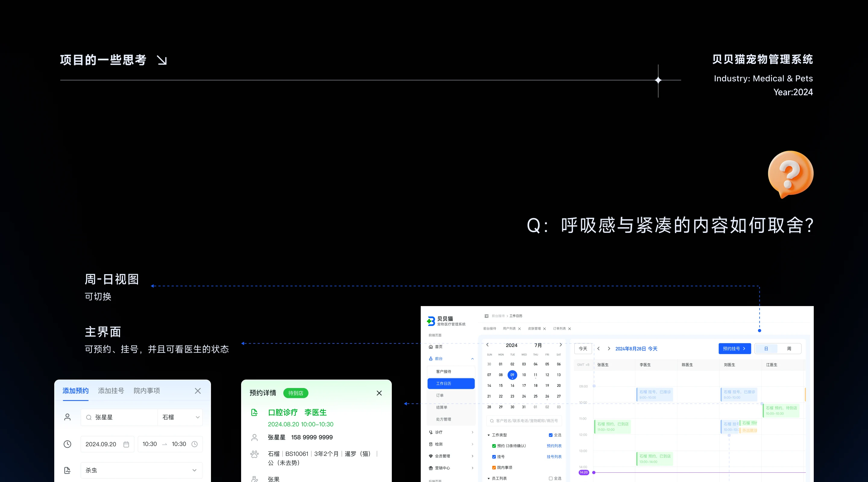
Task: Close the 用户列表 tab
Action: tap(519, 329)
